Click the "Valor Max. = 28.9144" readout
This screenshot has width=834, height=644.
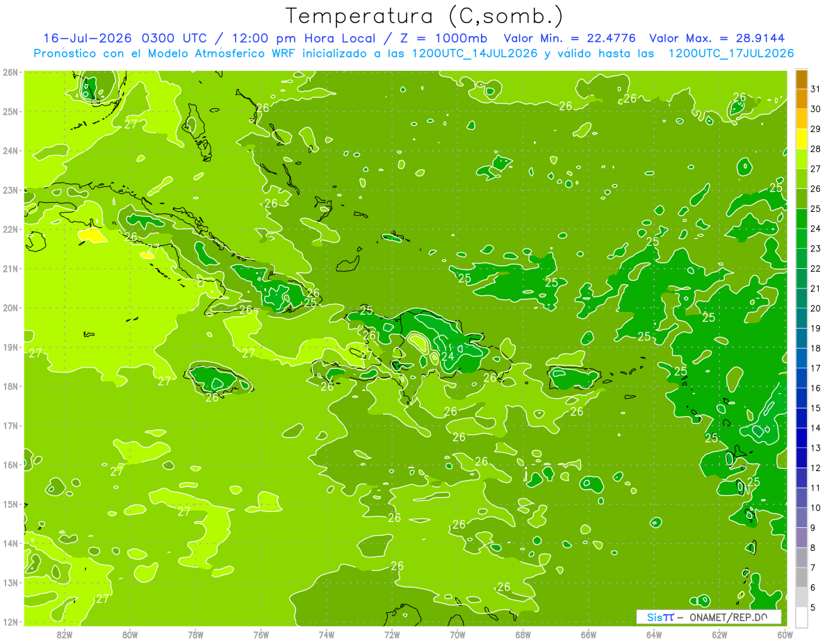tap(719, 38)
